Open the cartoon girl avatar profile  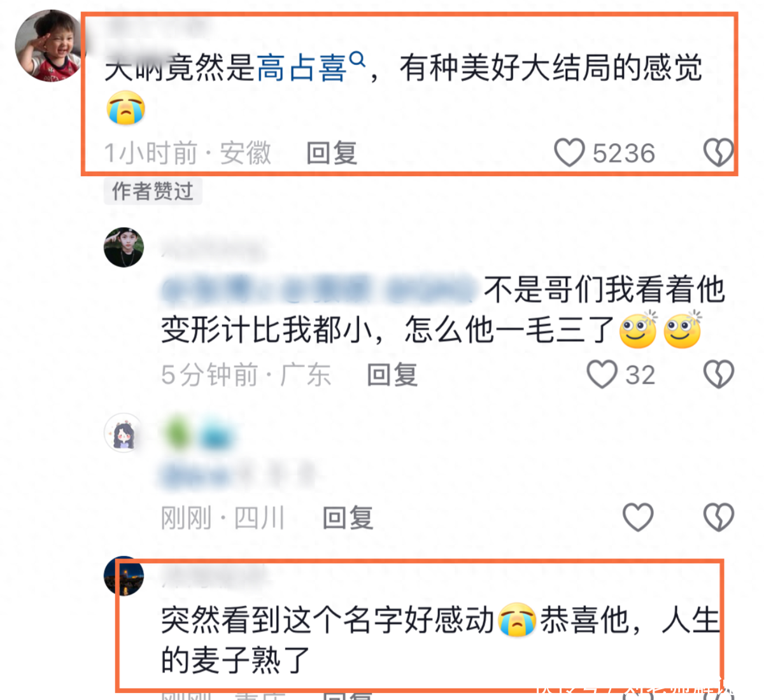click(x=124, y=433)
